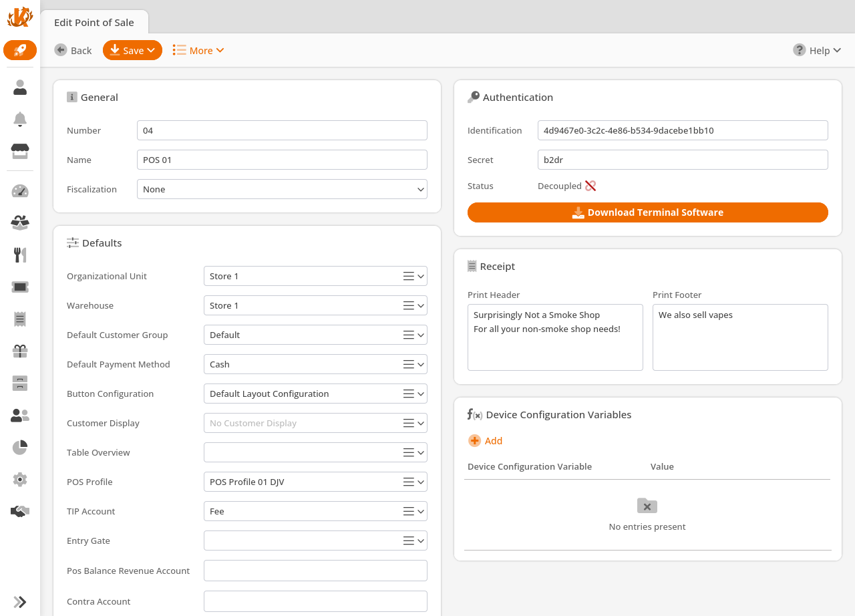855x616 pixels.
Task: Click the Download Terminal Software button
Action: tap(647, 212)
